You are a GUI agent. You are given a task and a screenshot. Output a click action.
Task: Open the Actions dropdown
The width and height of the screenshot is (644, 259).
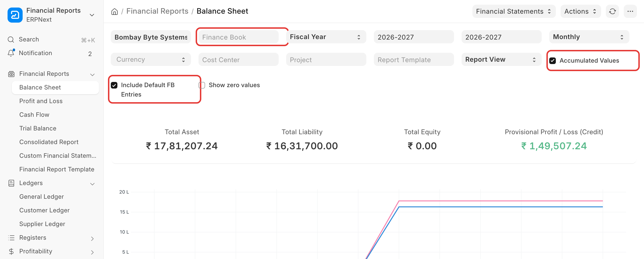[x=581, y=12]
